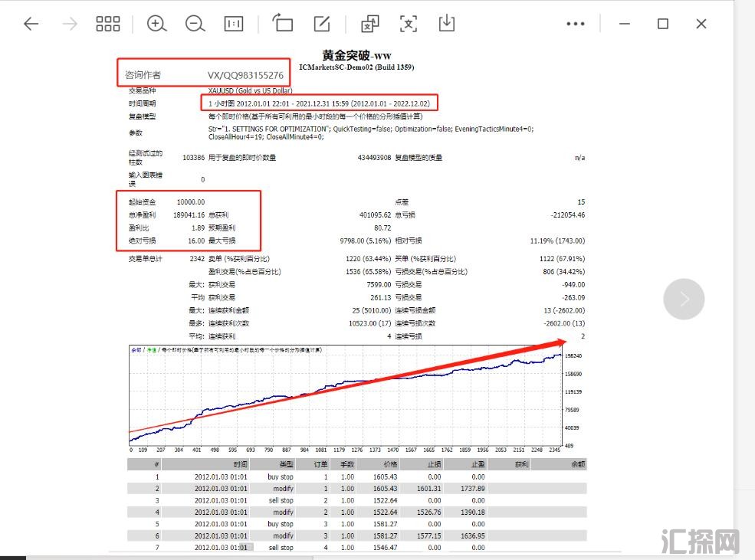
Task: Go back with the left arrow icon
Action: (31, 24)
